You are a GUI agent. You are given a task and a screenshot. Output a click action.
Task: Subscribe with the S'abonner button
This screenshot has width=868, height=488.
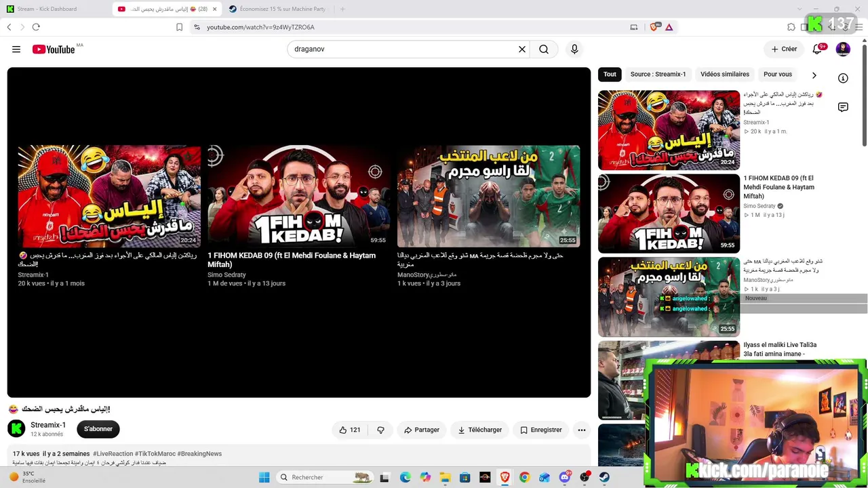coord(98,429)
